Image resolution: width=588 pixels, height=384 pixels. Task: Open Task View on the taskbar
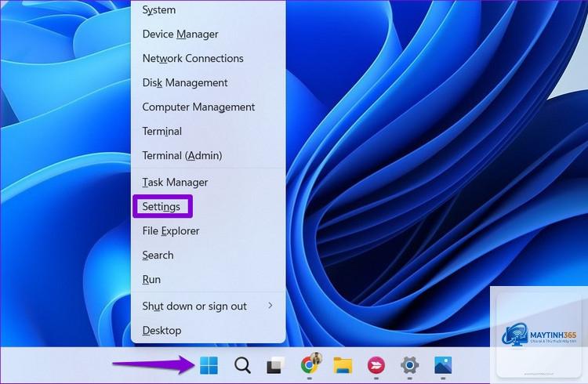(275, 365)
